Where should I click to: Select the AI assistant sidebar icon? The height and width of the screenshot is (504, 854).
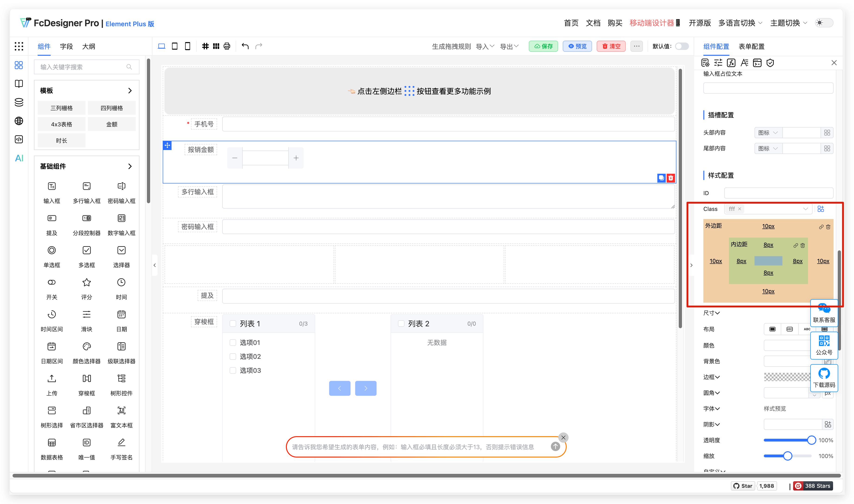tap(19, 158)
